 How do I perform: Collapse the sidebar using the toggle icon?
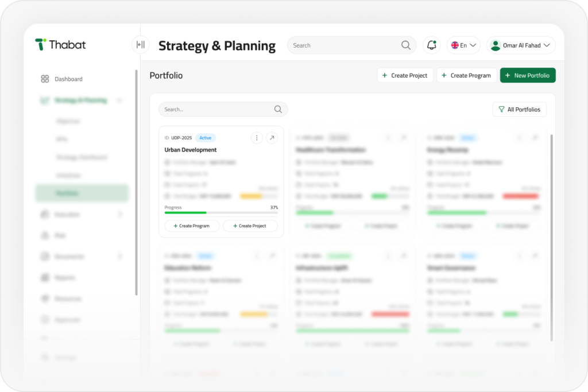tap(141, 45)
